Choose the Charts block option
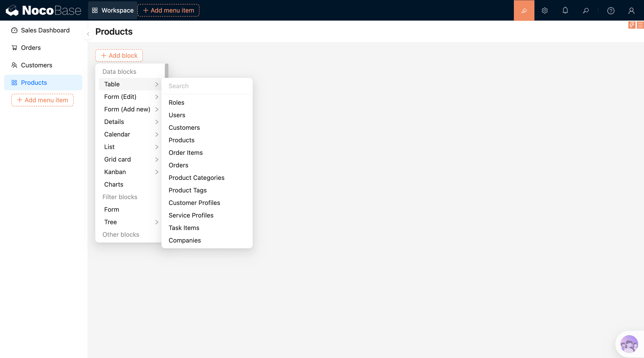644x358 pixels. [x=114, y=184]
